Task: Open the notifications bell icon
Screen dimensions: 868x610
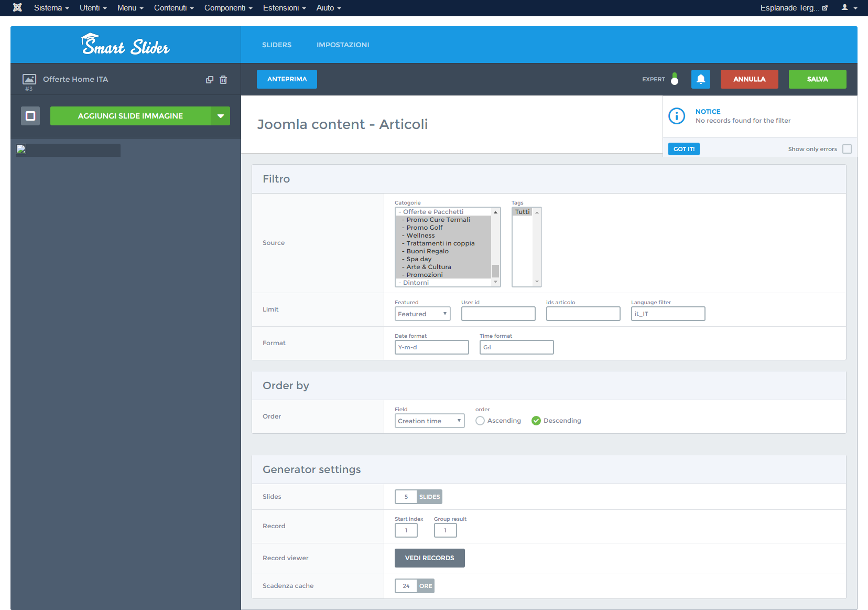Action: (x=701, y=79)
